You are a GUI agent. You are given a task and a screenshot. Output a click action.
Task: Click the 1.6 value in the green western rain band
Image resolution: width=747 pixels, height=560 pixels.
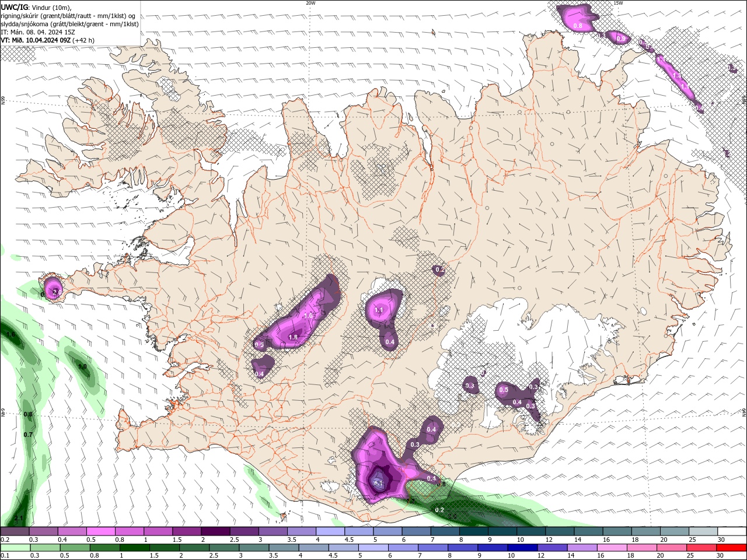11,334
